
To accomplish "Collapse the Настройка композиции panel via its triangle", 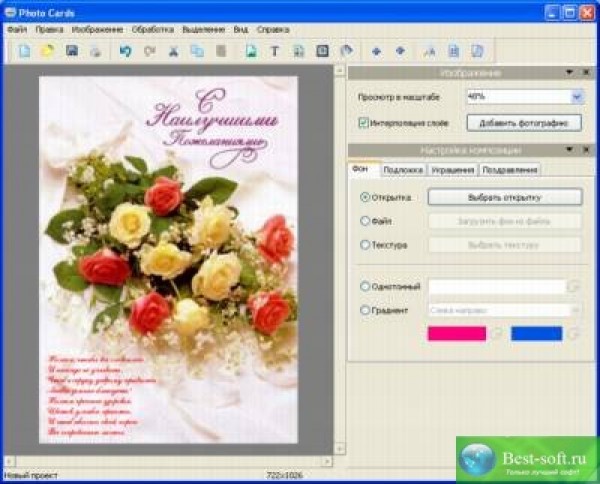I will (x=569, y=150).
